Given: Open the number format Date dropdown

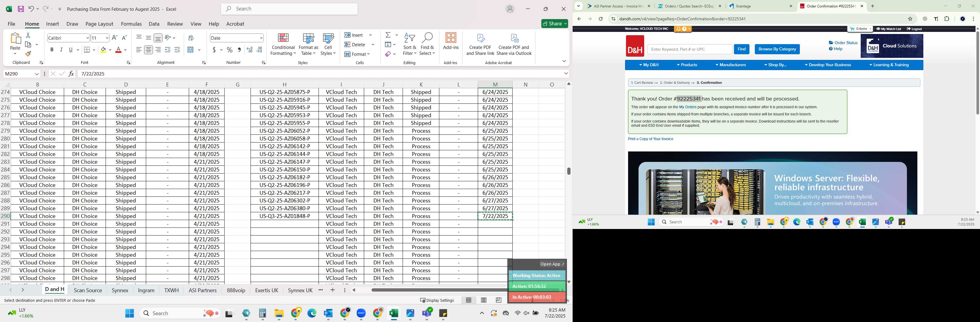Looking at the screenshot, I should click(261, 38).
